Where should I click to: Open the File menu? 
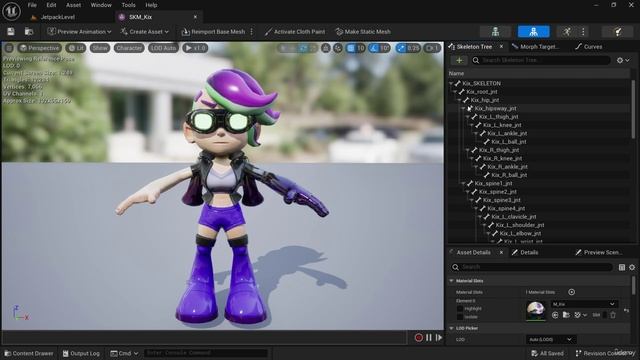pyautogui.click(x=32, y=5)
